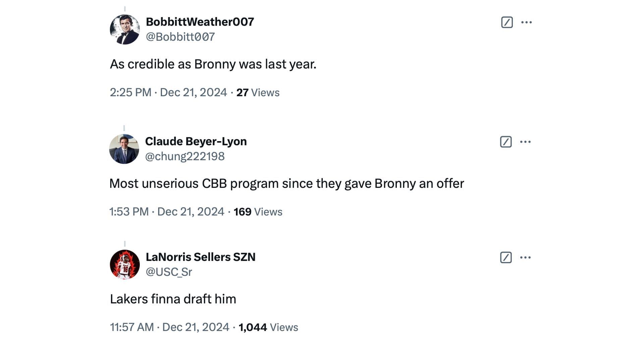Open more options on BobbittWeather007 tweet
The height and width of the screenshot is (362, 644).
(526, 22)
